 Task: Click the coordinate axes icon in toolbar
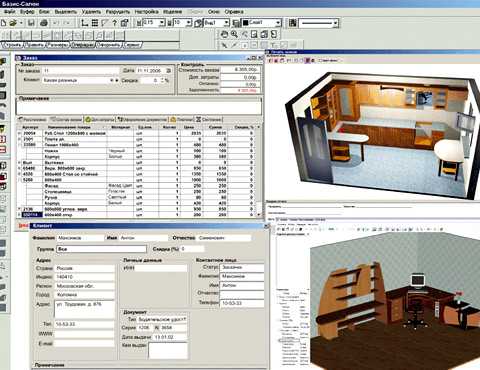click(85, 23)
